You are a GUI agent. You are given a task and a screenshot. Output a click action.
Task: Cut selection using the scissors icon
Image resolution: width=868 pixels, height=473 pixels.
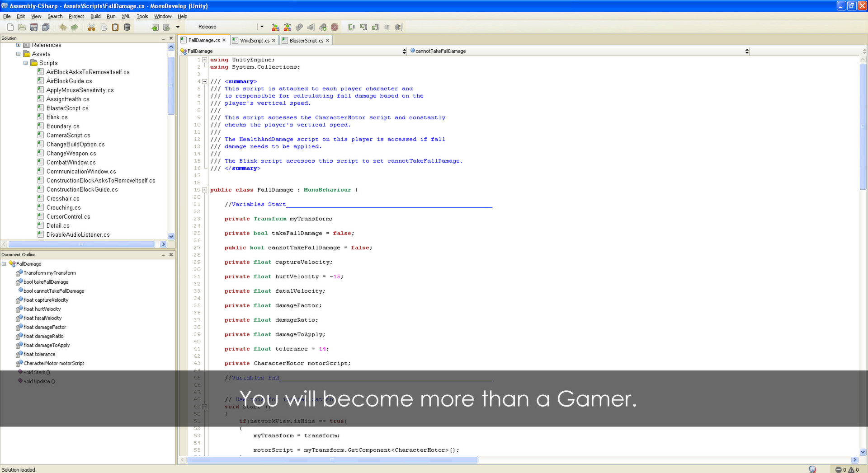pyautogui.click(x=91, y=27)
